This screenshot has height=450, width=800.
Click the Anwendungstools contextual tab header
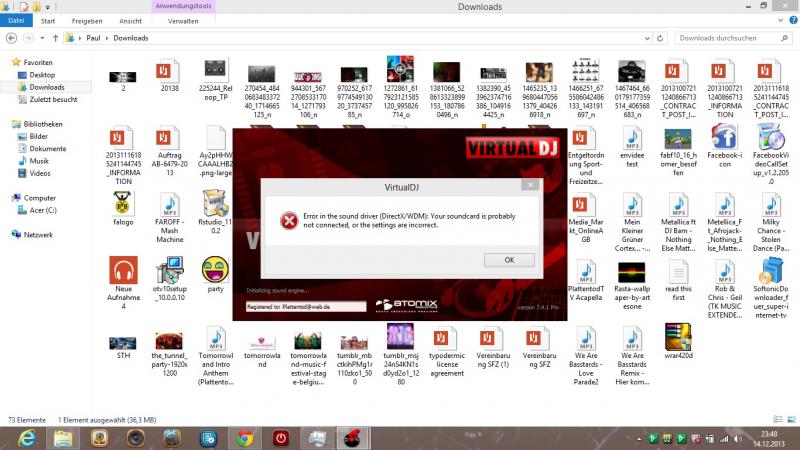tap(184, 6)
